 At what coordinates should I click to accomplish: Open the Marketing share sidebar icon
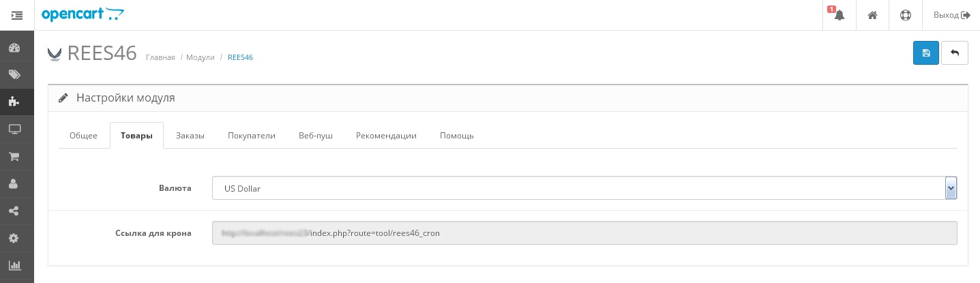tap(14, 211)
